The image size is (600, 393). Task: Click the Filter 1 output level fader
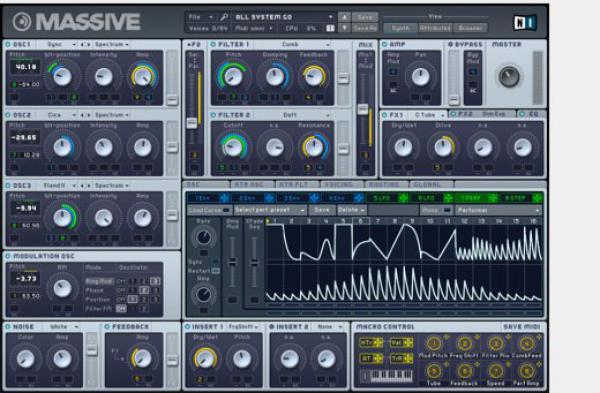point(343,78)
